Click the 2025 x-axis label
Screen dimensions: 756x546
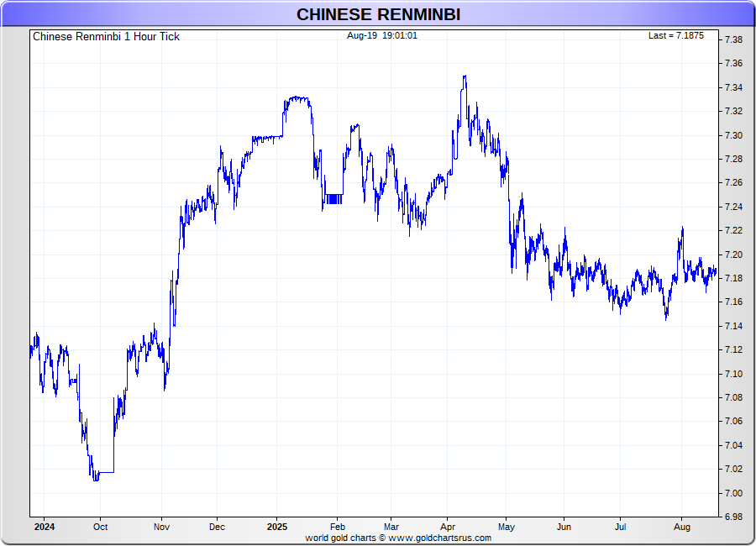pos(277,527)
